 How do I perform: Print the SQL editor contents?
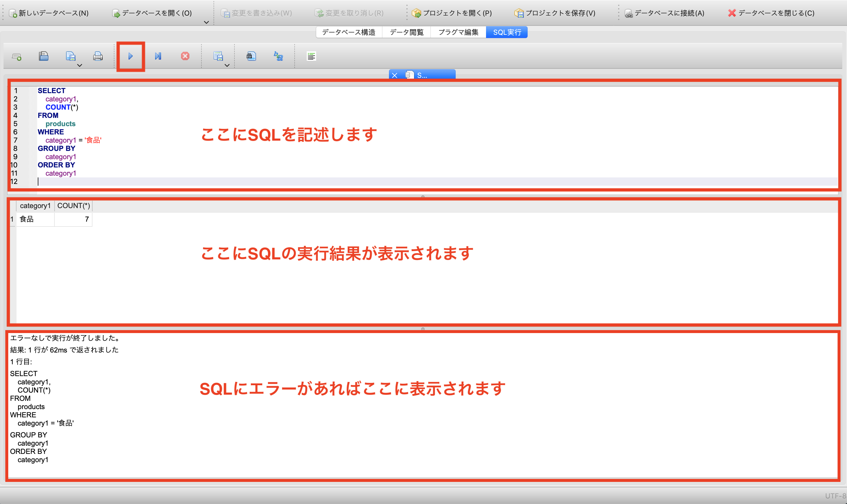tap(98, 56)
